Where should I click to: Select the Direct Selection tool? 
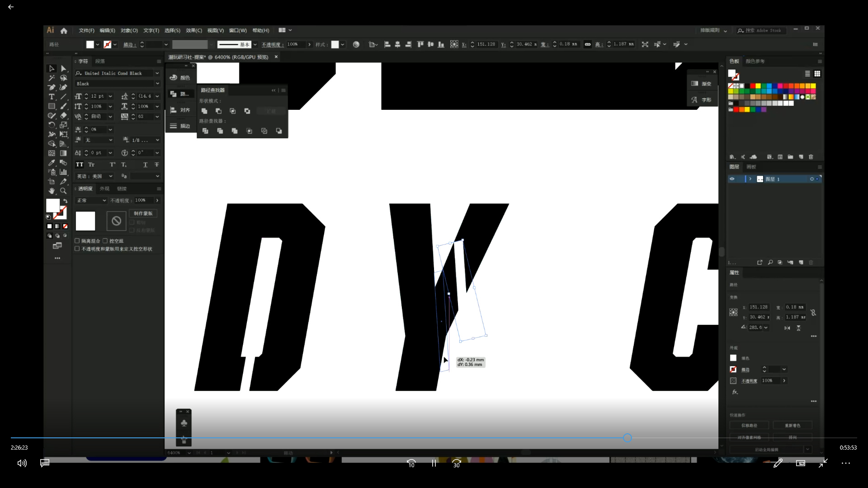[x=63, y=69]
